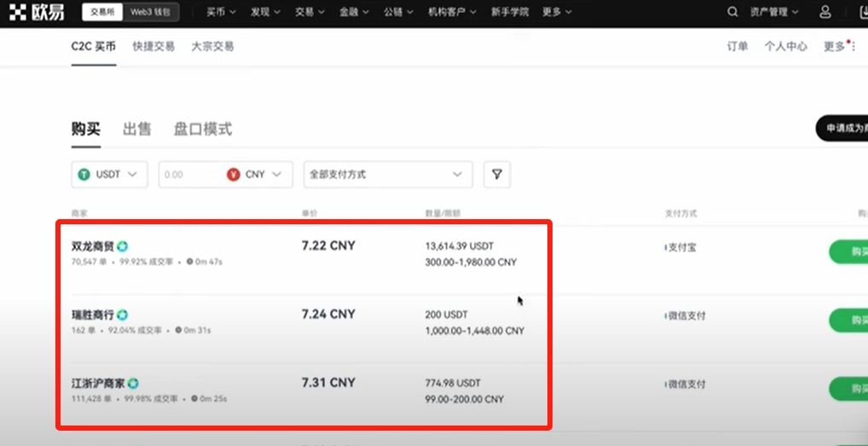
Task: Click verified badge next to 双龙商贸
Action: pos(122,246)
